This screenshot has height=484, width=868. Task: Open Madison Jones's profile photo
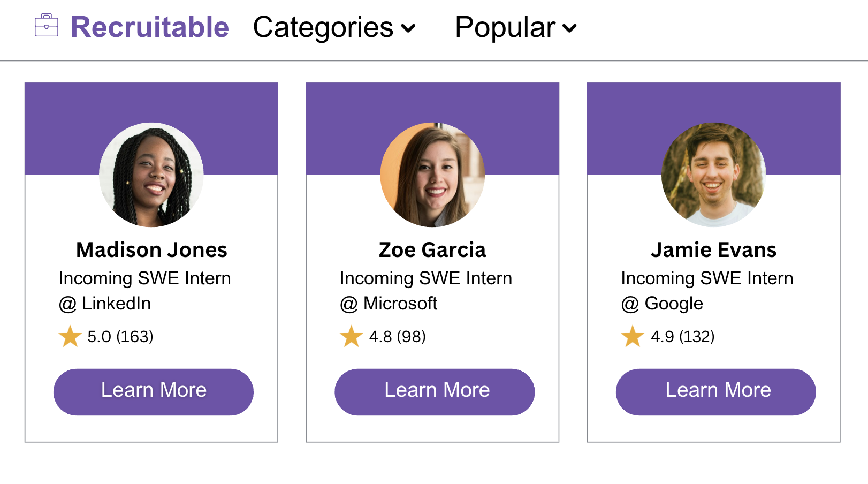point(151,175)
